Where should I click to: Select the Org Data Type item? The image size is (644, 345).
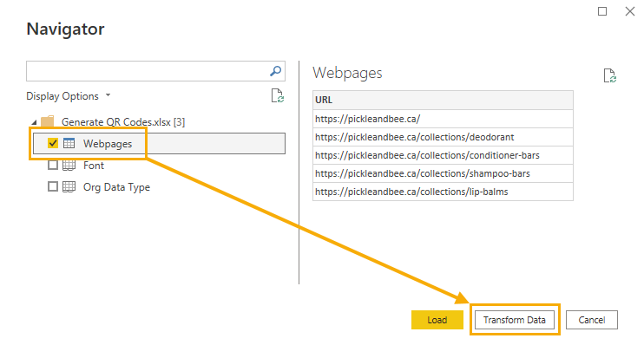pyautogui.click(x=116, y=187)
